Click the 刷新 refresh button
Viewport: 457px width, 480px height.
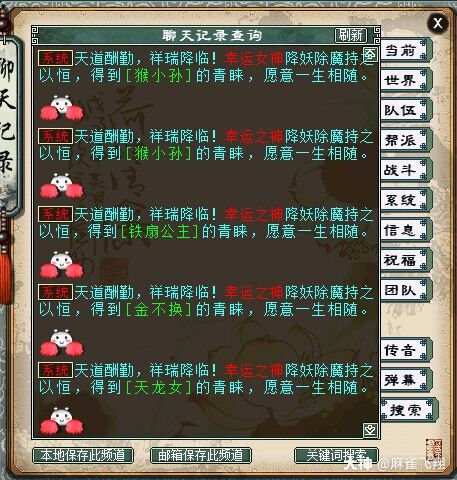tap(351, 35)
